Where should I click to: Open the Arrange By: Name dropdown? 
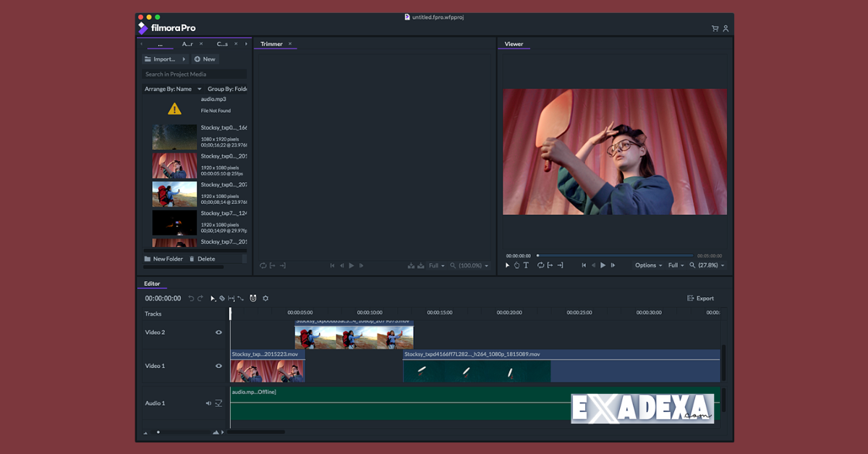pyautogui.click(x=168, y=88)
